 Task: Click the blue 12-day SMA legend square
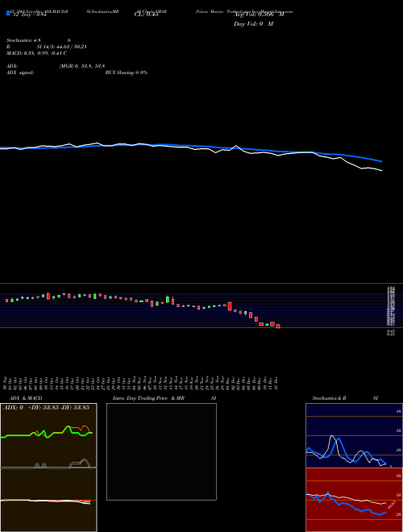(8, 13)
